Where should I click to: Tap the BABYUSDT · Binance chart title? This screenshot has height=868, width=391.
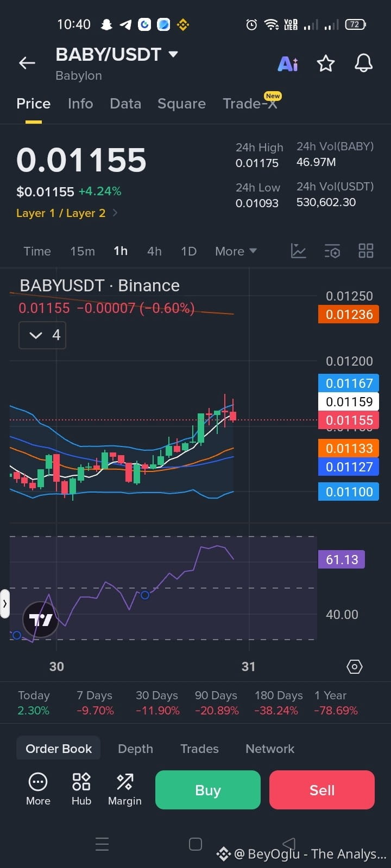coord(100,285)
